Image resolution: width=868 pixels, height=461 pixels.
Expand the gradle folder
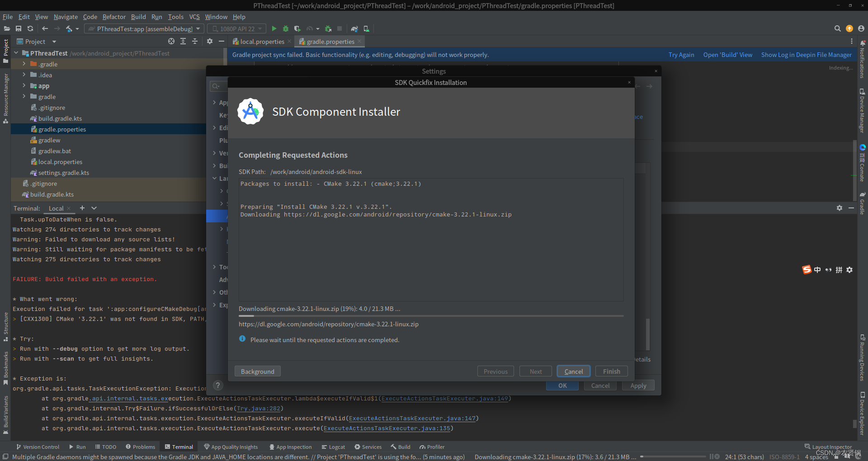24,96
